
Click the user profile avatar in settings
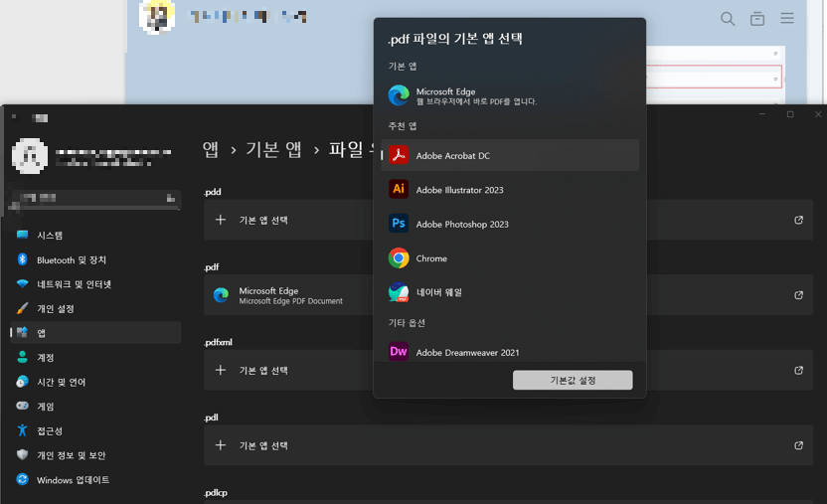(x=30, y=156)
